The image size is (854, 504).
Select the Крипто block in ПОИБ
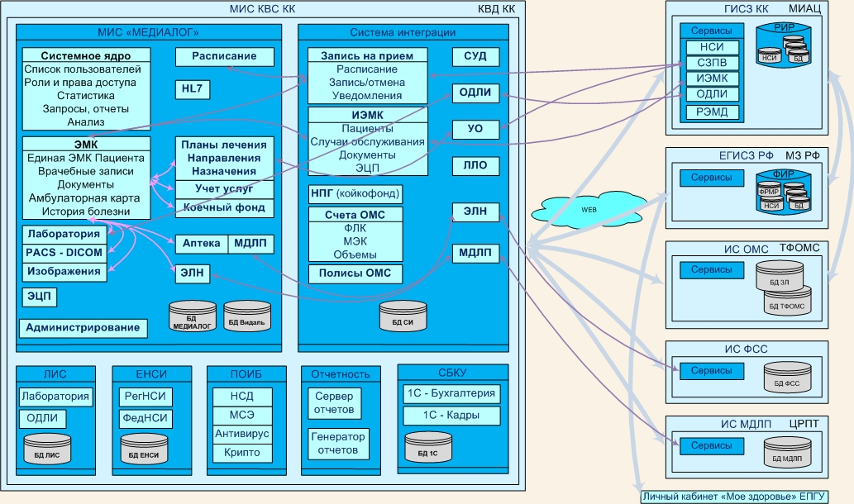[242, 453]
